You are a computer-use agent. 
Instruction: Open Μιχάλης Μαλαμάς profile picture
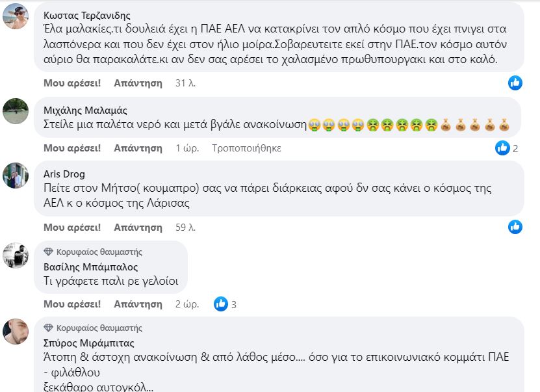tap(16, 111)
